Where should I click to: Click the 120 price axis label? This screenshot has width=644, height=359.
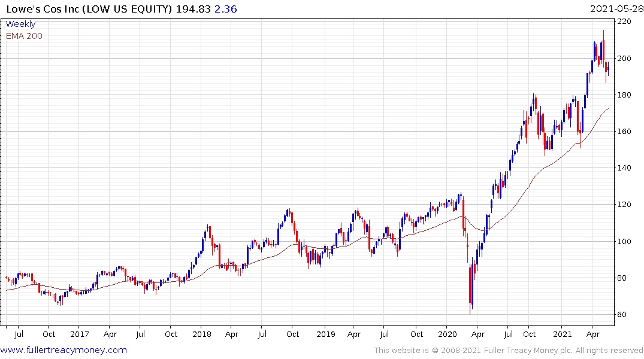pyautogui.click(x=624, y=204)
